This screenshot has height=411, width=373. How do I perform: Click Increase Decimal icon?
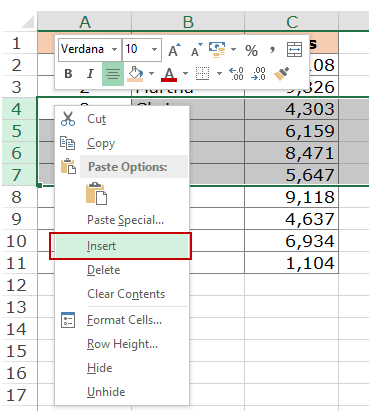236,74
